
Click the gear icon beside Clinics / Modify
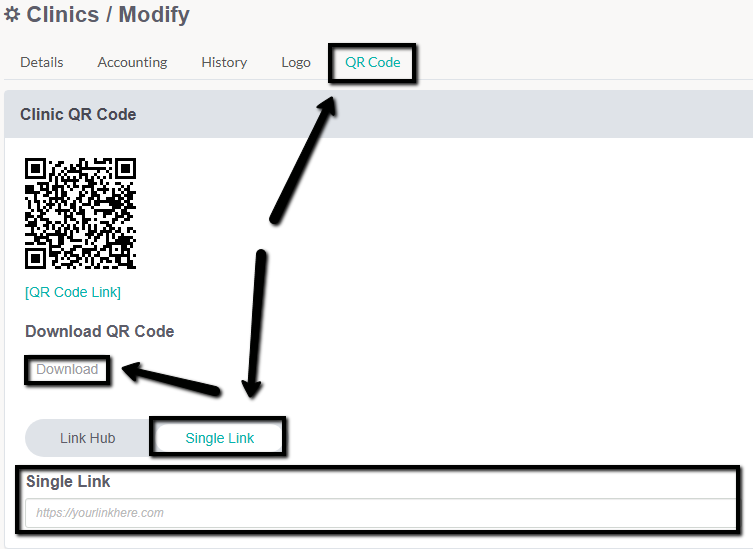point(12,14)
